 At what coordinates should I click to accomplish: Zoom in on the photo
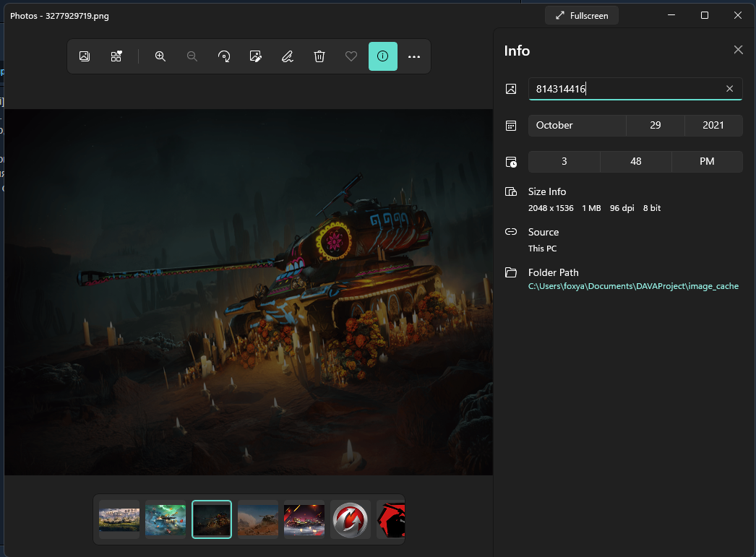(160, 56)
